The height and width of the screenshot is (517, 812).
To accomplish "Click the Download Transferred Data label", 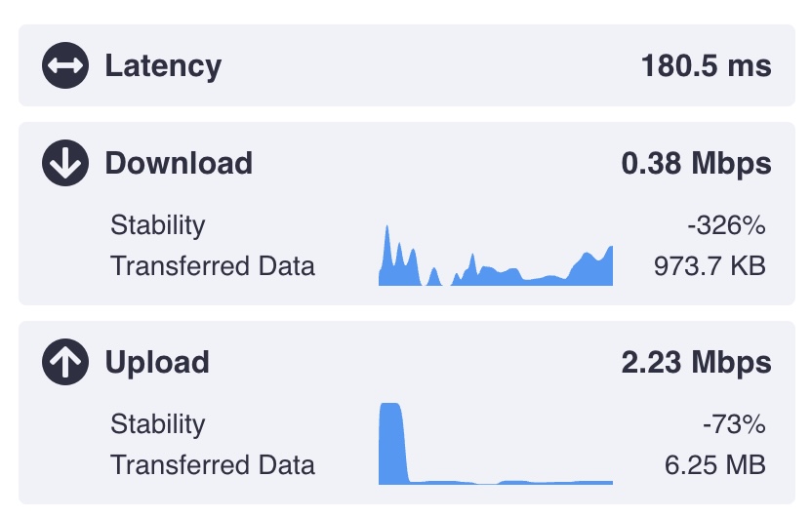I will click(213, 265).
